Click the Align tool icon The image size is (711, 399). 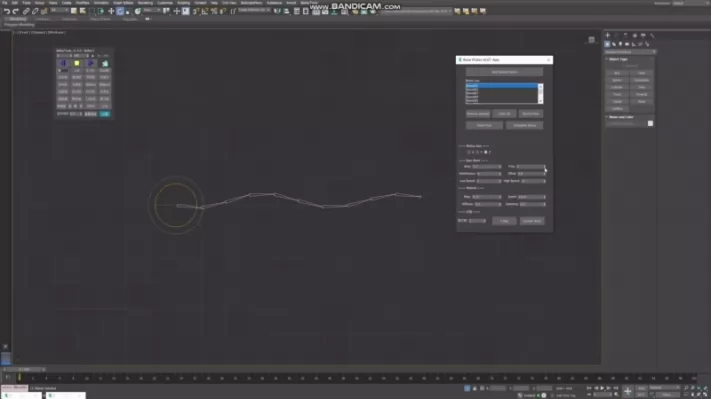pyautogui.click(x=287, y=11)
